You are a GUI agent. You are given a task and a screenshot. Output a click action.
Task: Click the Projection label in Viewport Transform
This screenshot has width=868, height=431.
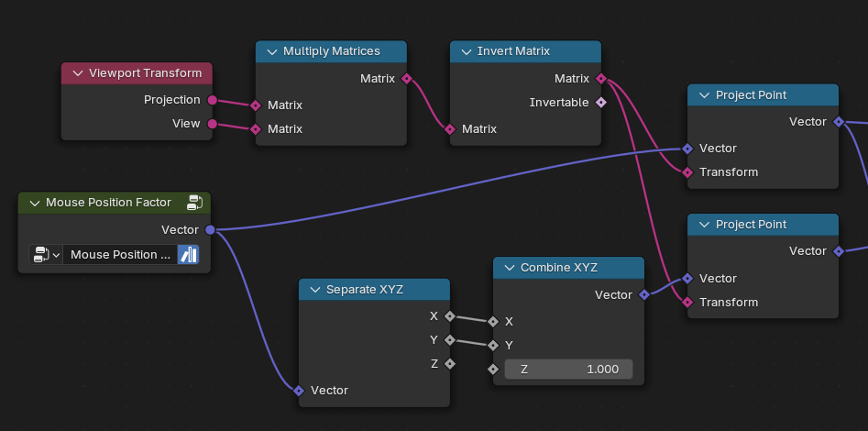(x=172, y=100)
